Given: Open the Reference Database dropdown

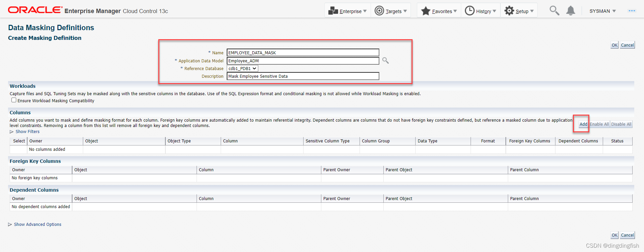Looking at the screenshot, I should click(x=243, y=68).
